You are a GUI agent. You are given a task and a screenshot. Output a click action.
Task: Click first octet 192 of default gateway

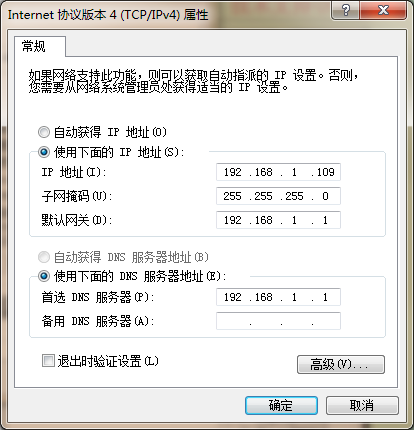[232, 220]
